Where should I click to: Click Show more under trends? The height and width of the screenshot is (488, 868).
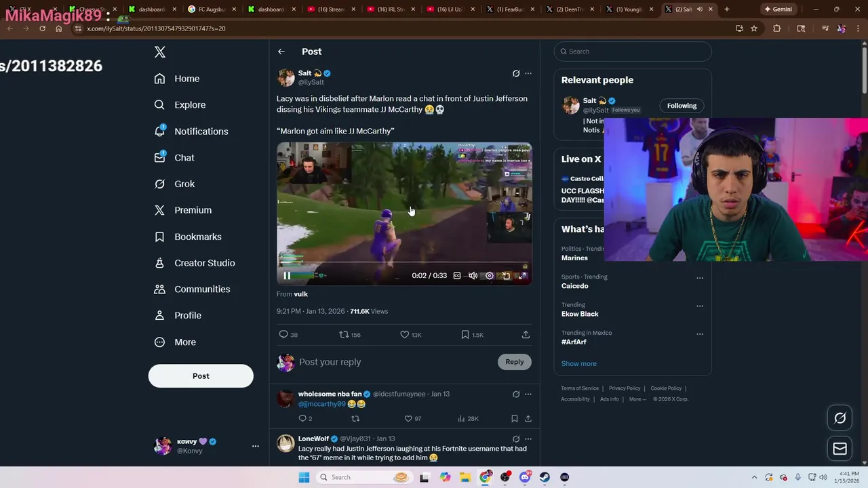pos(578,364)
